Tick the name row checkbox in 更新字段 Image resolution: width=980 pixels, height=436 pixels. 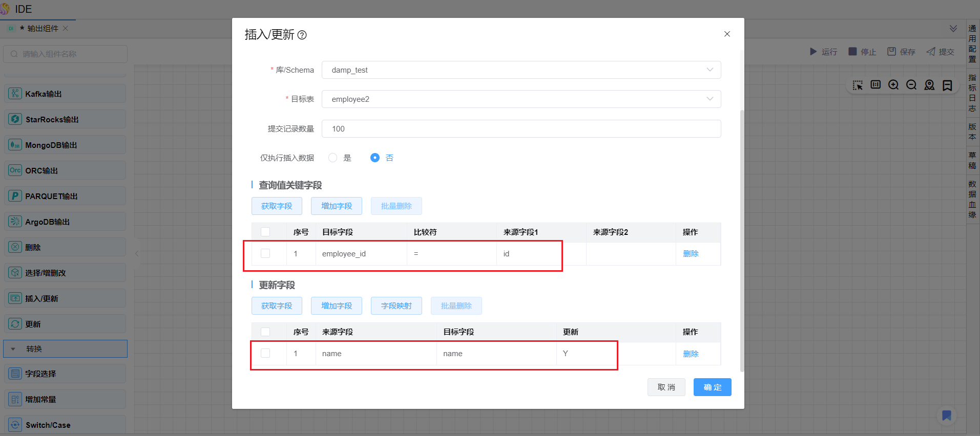click(x=265, y=353)
